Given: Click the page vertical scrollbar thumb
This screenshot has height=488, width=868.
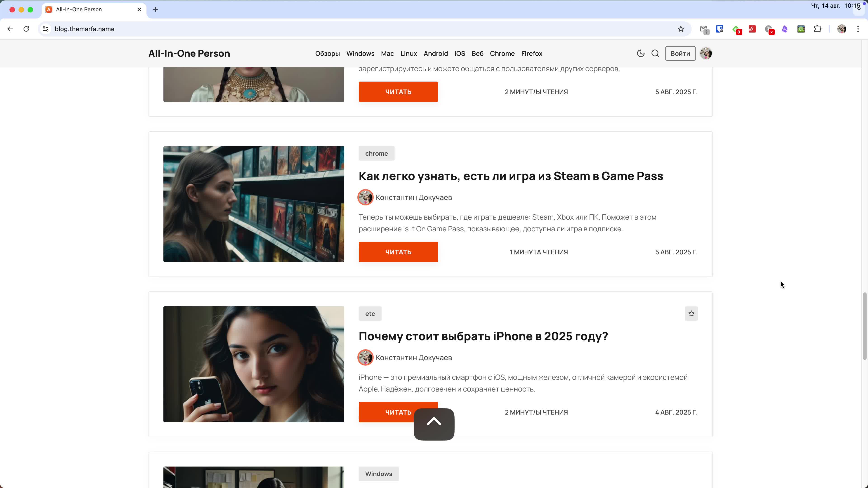Looking at the screenshot, I should (864, 326).
